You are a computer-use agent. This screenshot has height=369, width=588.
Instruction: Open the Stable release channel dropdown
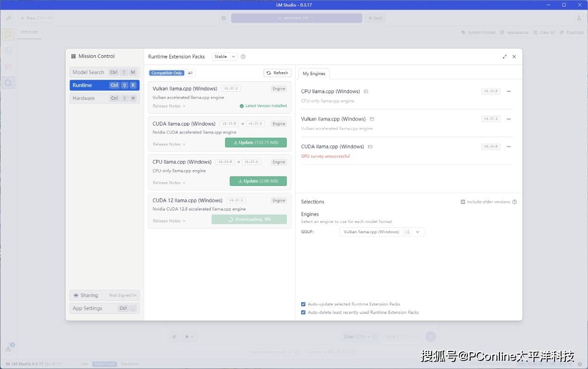225,57
